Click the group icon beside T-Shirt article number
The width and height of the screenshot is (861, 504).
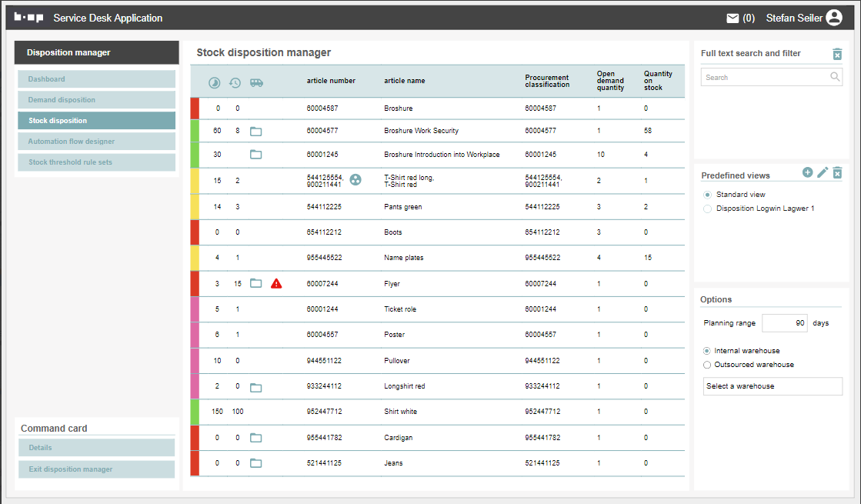point(355,180)
